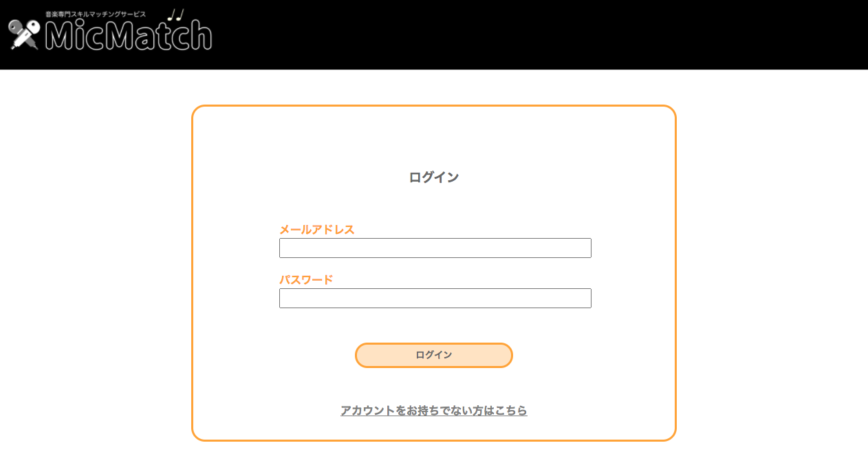The height and width of the screenshot is (463, 868).
Task: Click the ログイン heading inside the form
Action: [434, 177]
